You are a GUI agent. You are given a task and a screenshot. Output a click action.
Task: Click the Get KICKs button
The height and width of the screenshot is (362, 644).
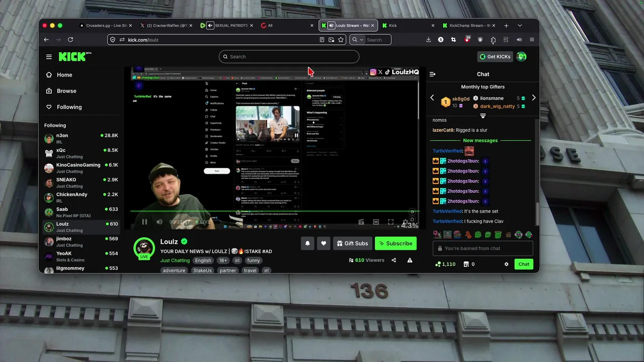coord(495,57)
